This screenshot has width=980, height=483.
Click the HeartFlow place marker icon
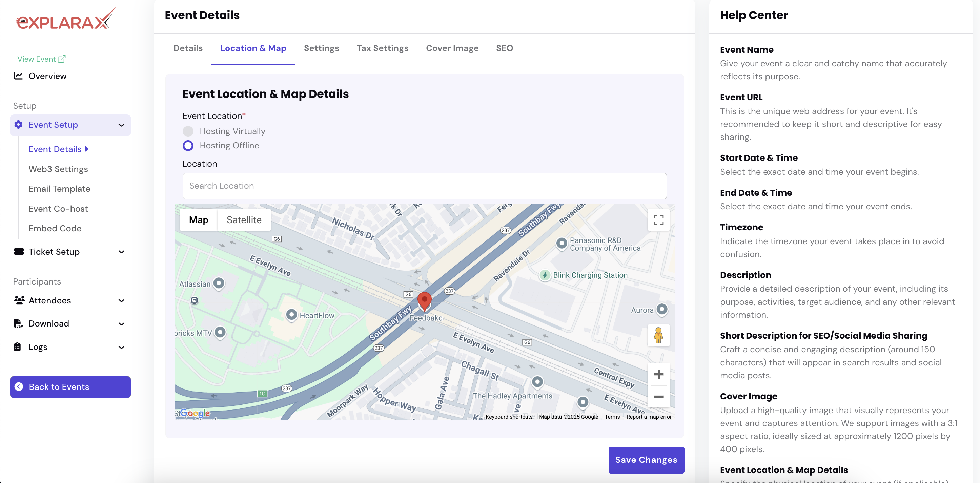pos(291,315)
